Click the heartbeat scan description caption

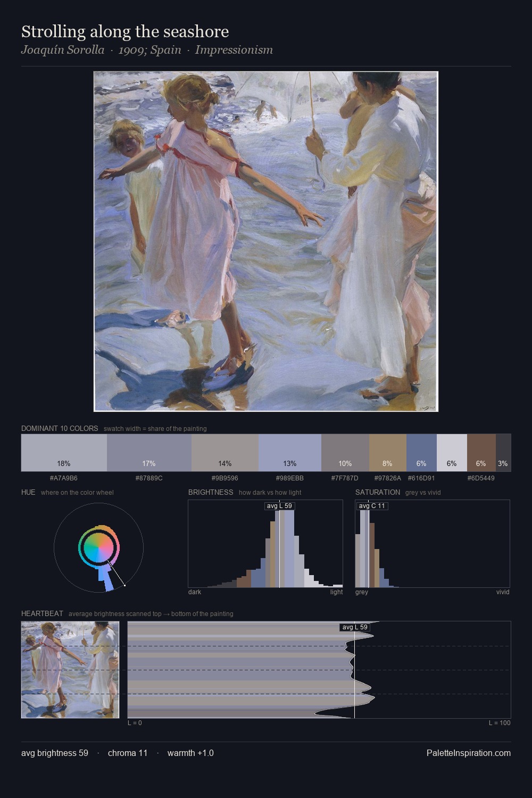click(151, 614)
